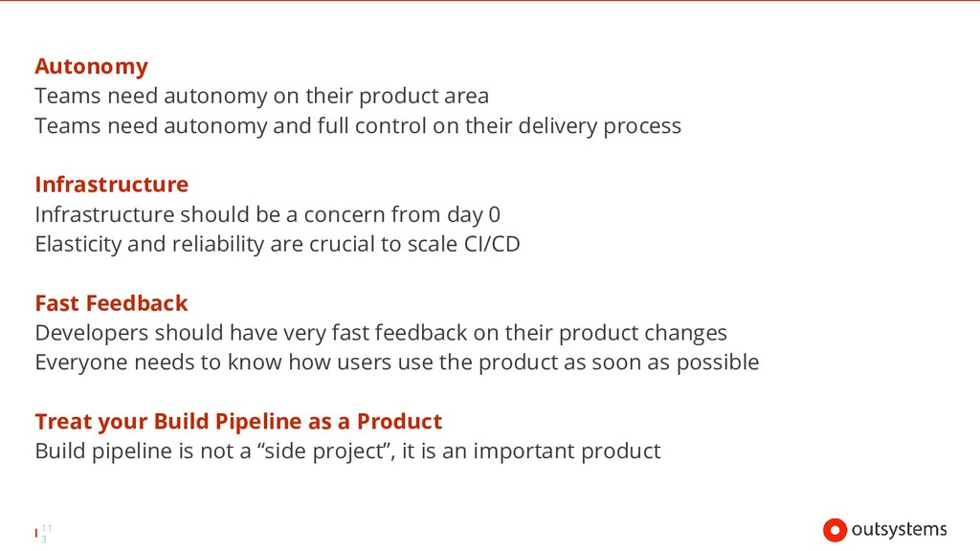Click the line about developers' very fast feedback
Screen dimensions: 980x551
(x=381, y=333)
